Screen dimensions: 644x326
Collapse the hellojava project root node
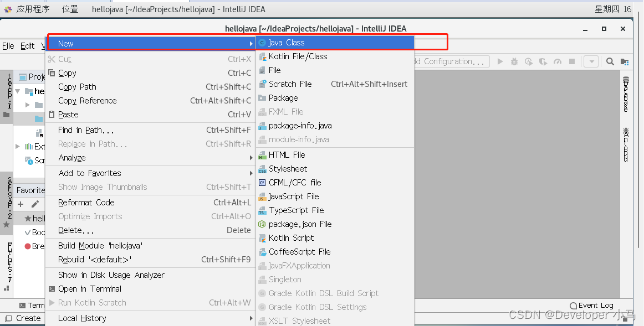point(18,91)
